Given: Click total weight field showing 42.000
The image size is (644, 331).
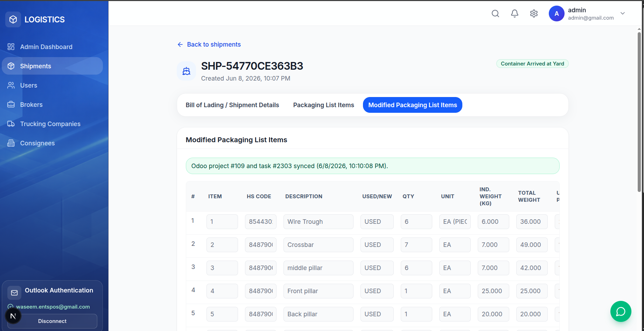Looking at the screenshot, I should click(x=532, y=268).
